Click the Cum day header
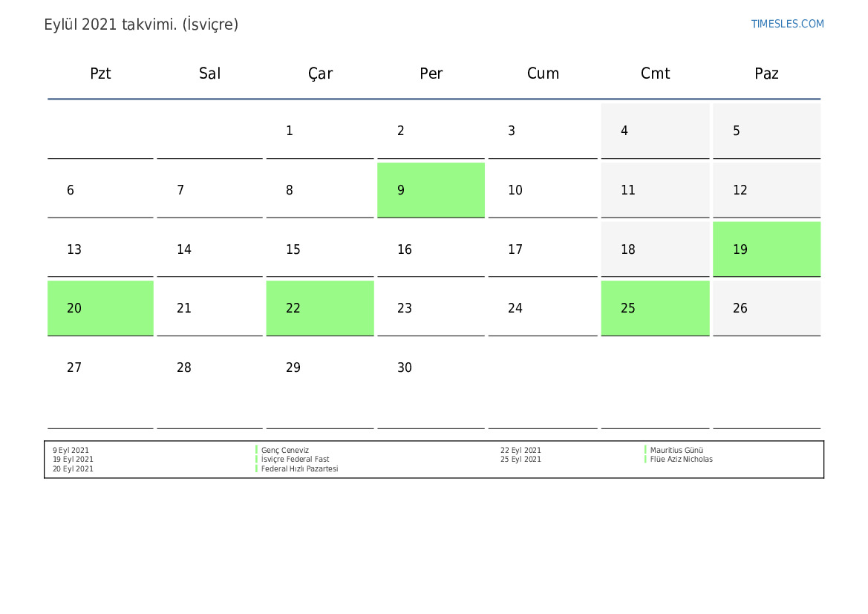This screenshot has height=614, width=868. pos(543,74)
